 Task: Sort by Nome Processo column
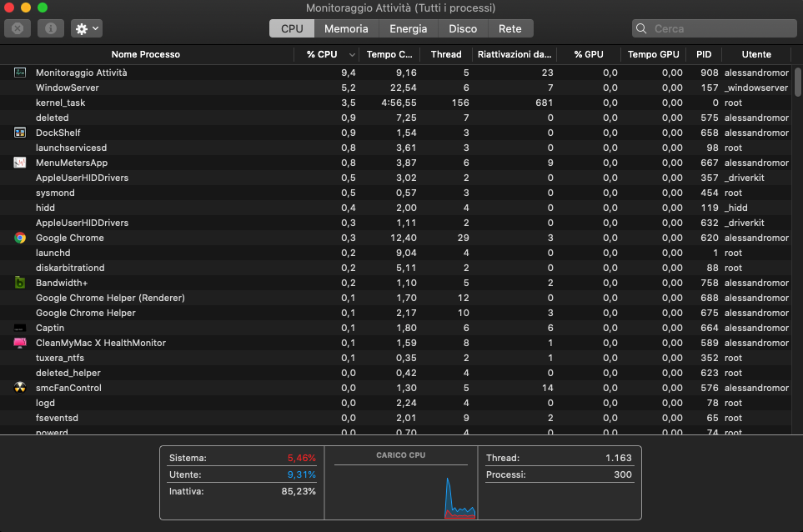click(x=146, y=54)
